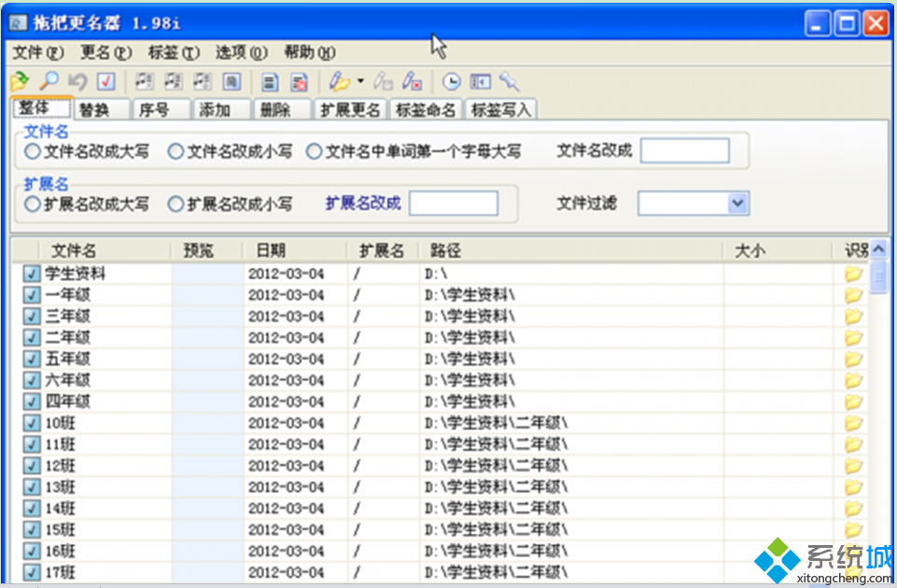Switch to the 替换 tab
Image resolution: width=897 pixels, height=588 pixels.
click(100, 109)
